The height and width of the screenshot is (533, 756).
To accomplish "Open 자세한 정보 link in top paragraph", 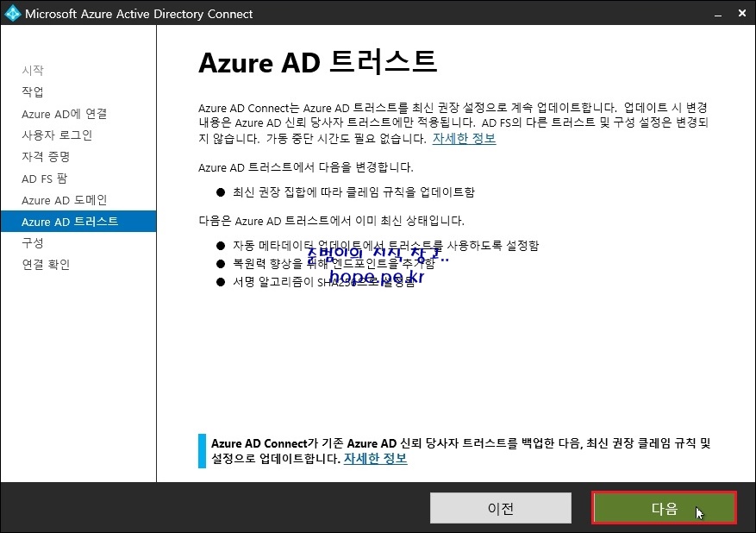I will (464, 139).
